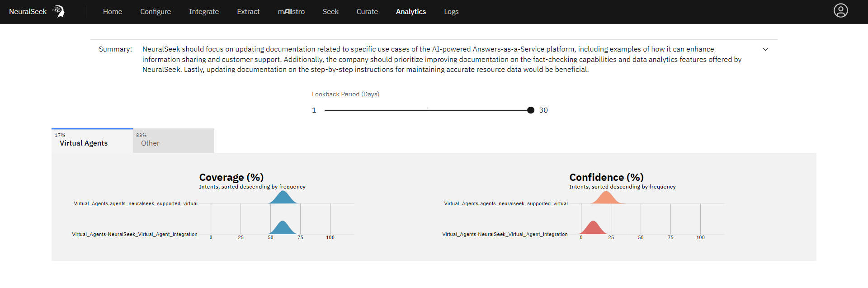Open the user account profile icon
The width and height of the screenshot is (868, 288).
click(x=841, y=10)
